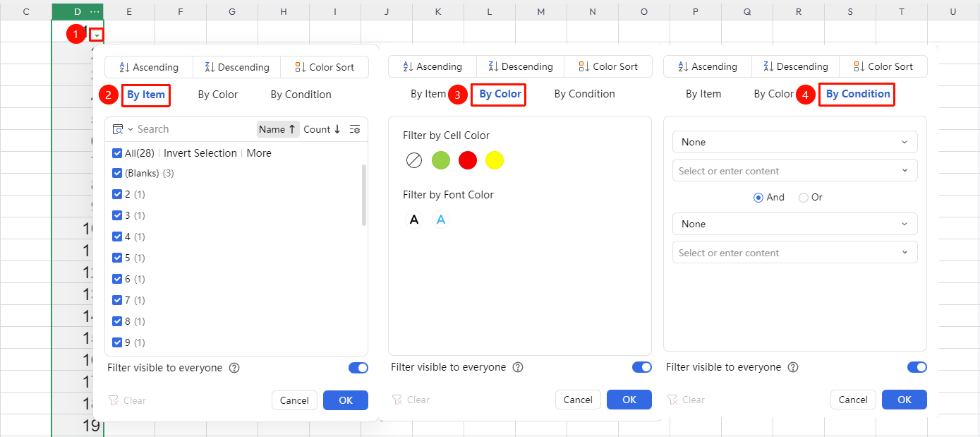This screenshot has width=980, height=437.
Task: Open the None dropdown below the And/Or radios
Action: tap(795, 224)
